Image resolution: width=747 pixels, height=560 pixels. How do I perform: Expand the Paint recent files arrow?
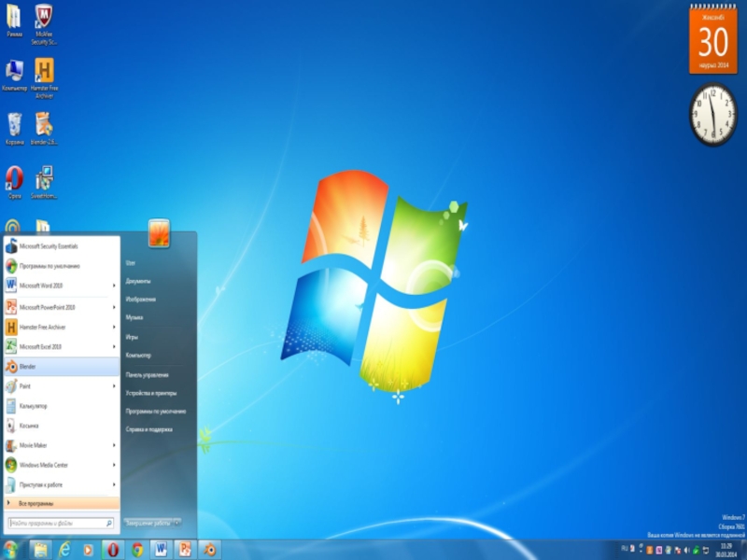(114, 386)
